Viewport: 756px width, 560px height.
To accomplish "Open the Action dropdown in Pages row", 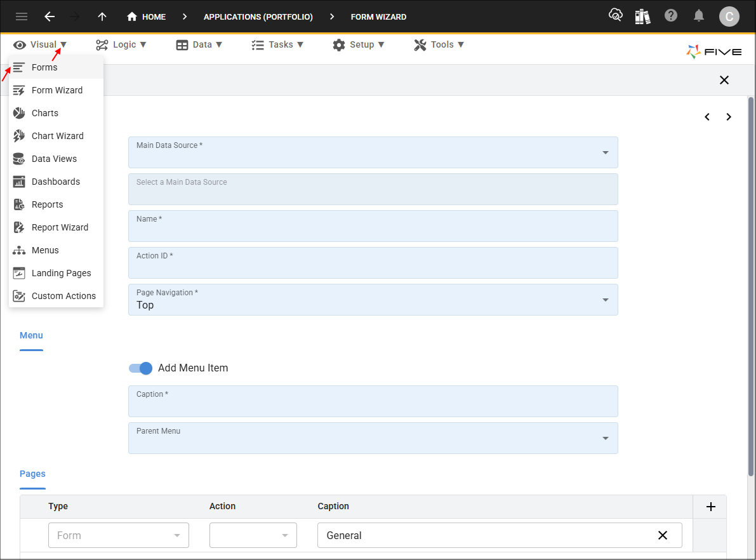I will (x=253, y=535).
